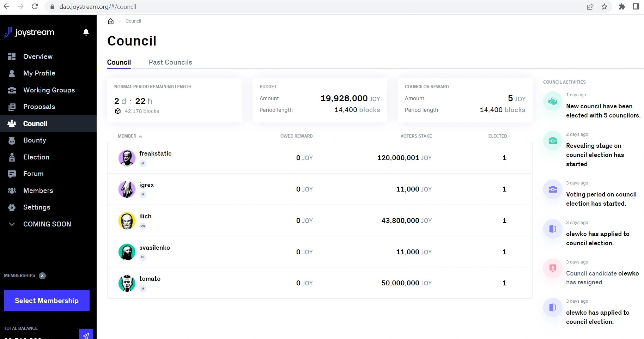Open ilich member name link
This screenshot has height=339, width=644.
145,216
